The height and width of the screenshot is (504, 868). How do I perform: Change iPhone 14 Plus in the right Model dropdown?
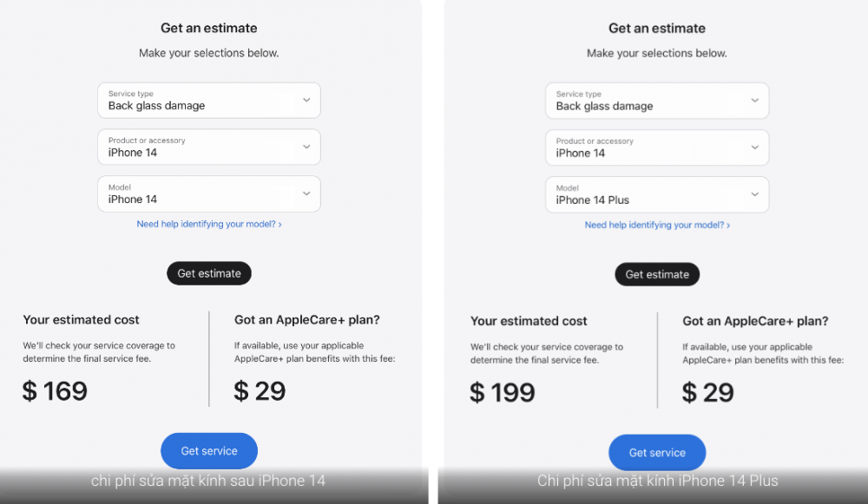pos(657,194)
